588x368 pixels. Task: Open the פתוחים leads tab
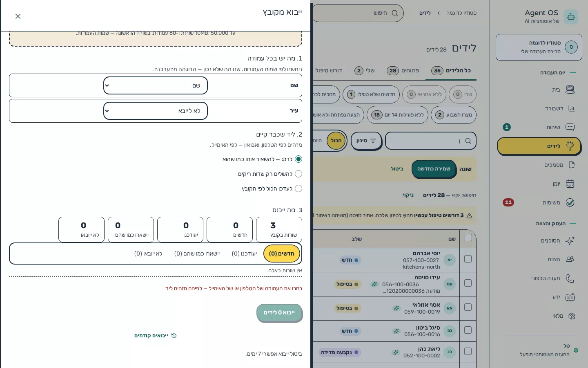pyautogui.click(x=403, y=71)
